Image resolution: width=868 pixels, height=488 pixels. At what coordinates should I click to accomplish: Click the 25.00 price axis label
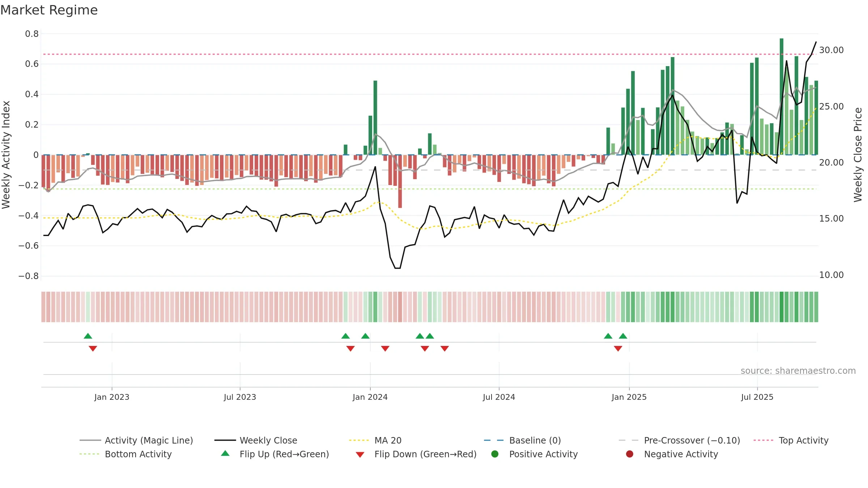tap(831, 107)
